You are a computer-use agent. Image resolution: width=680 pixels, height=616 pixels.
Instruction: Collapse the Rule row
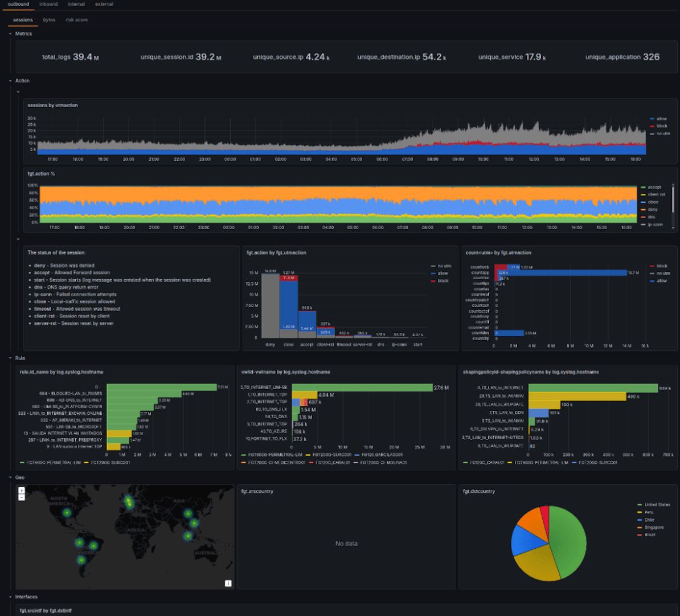point(19,357)
